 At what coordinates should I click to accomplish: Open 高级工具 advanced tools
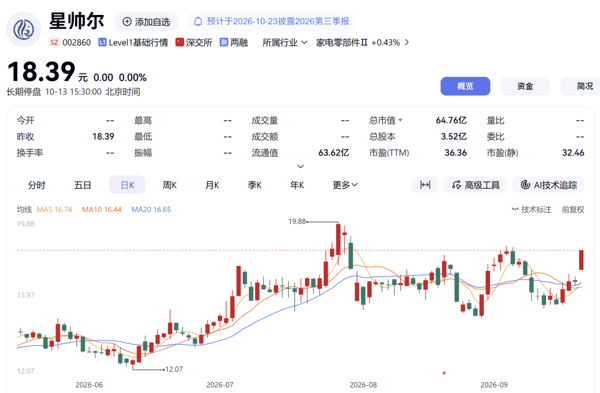click(x=475, y=185)
